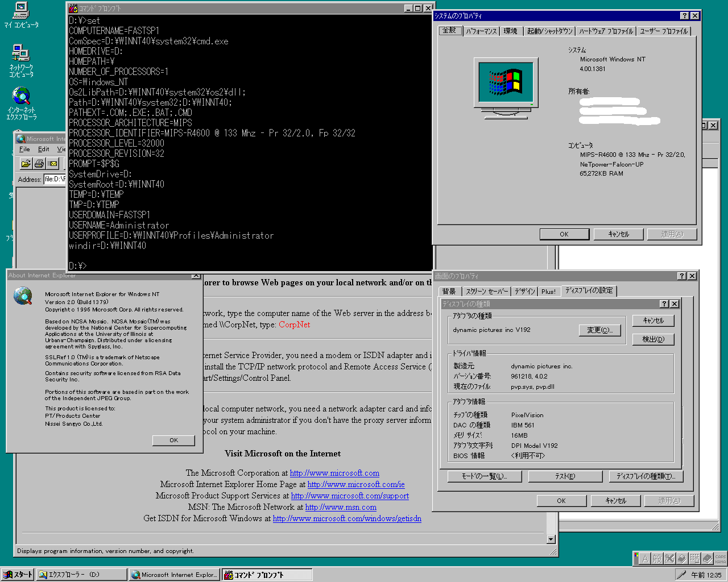Click the IME properties book icon at toolbar end
The image size is (728, 582).
click(707, 559)
